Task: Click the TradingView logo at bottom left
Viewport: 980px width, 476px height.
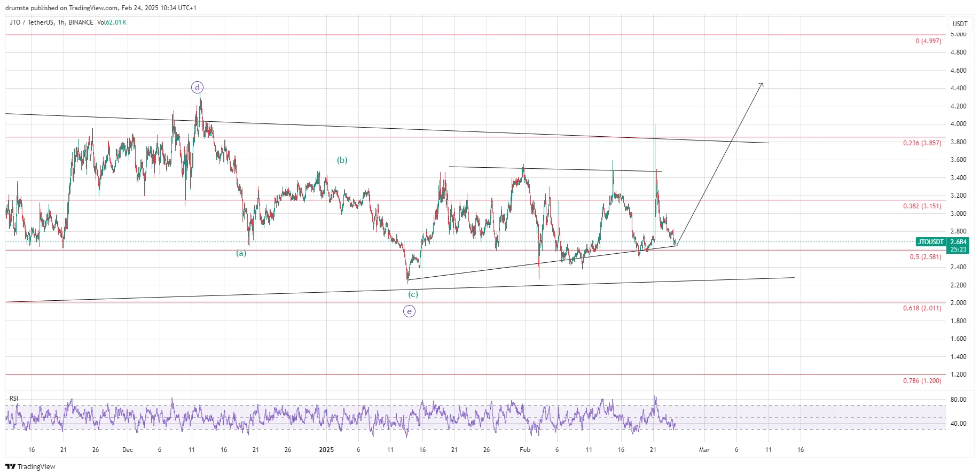Action: pyautogui.click(x=30, y=466)
